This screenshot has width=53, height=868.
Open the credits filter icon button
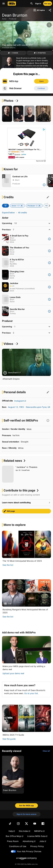click(x=5, y=206)
